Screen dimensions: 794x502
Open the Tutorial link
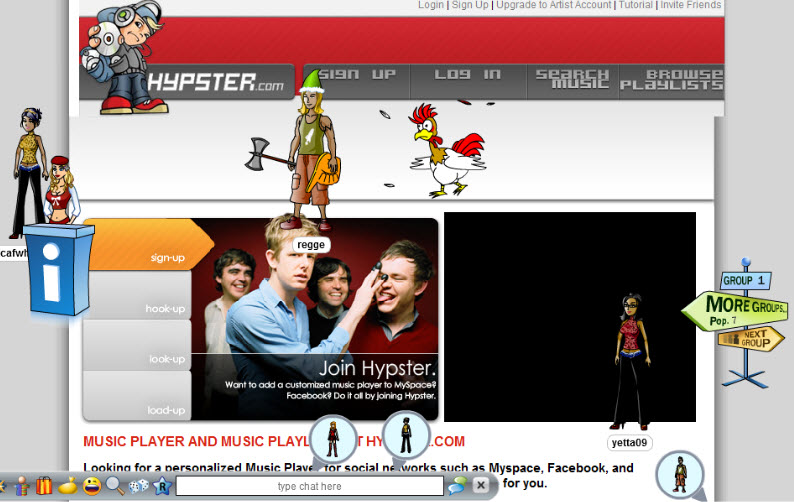(636, 5)
